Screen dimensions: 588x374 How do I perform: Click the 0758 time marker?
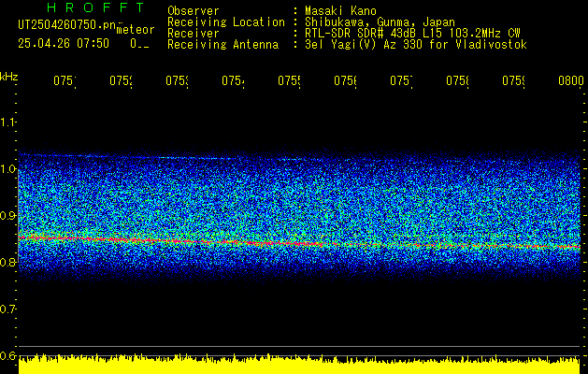pos(457,80)
